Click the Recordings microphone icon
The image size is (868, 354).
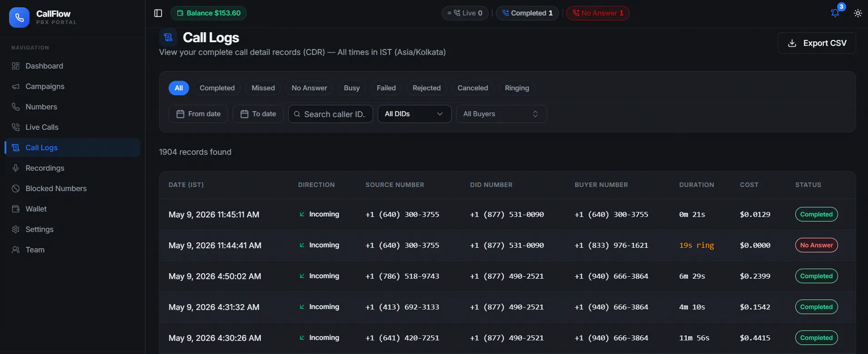pos(15,168)
